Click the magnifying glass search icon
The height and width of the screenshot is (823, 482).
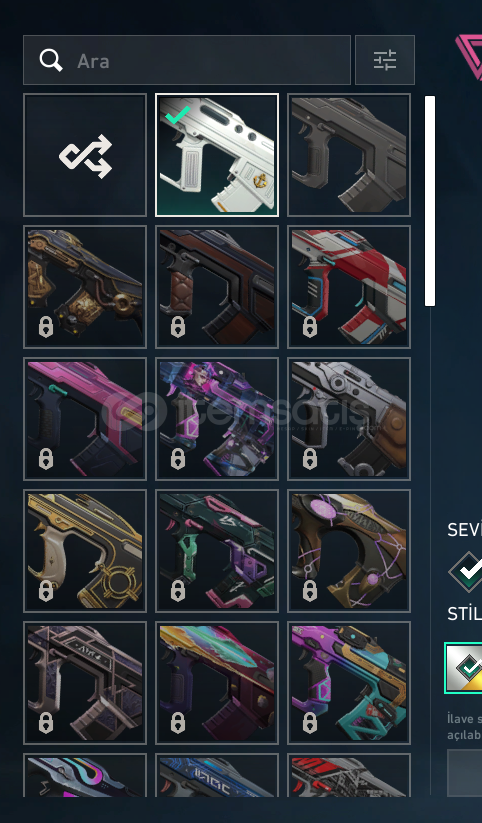(x=51, y=60)
